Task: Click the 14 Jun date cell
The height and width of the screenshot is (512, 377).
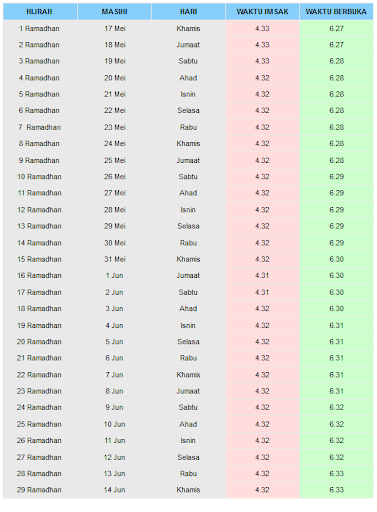Action: (115, 490)
